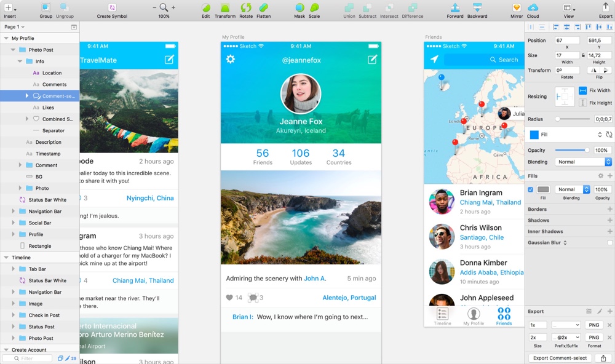Click the Export Comment-select button
Screen dimensions: 615x364
pyautogui.click(x=560, y=357)
